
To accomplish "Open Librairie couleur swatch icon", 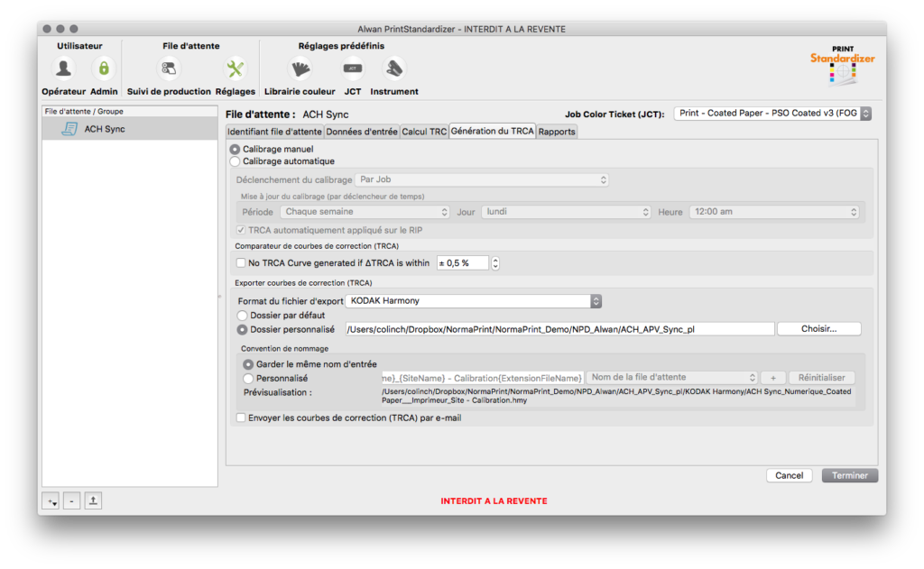I will [x=300, y=69].
